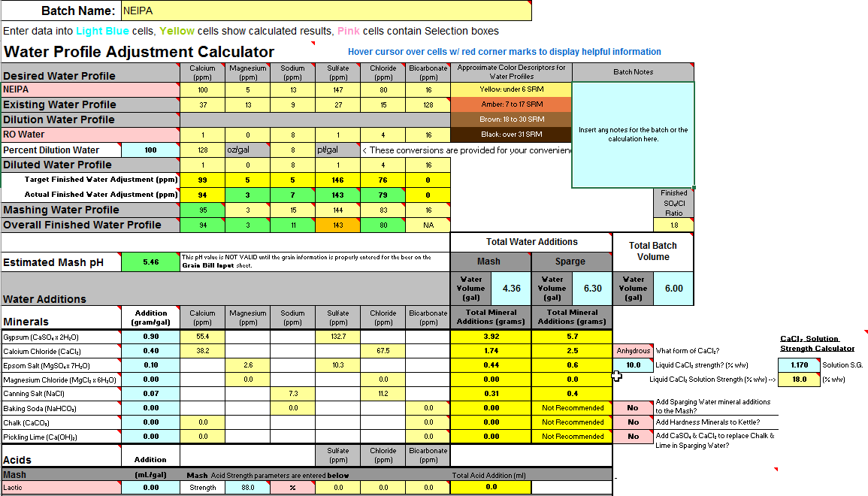Screen dimensions: 868x496
Task: Open the Anhydrous CaCl2 form selection
Action: tap(634, 351)
